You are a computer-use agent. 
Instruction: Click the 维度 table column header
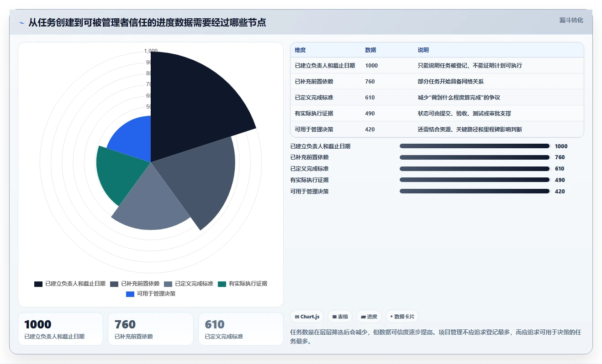click(300, 50)
